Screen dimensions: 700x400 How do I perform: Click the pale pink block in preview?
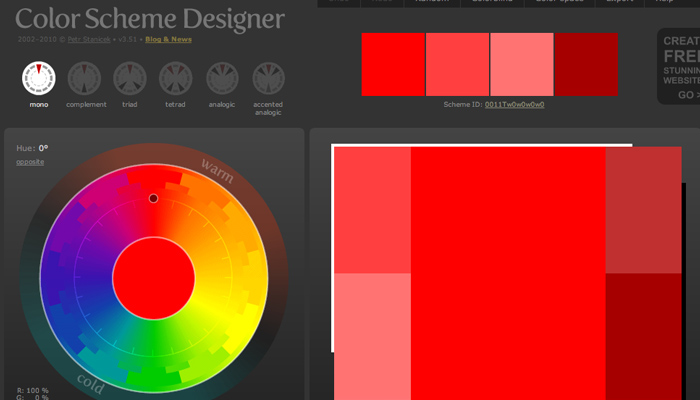(x=372, y=336)
